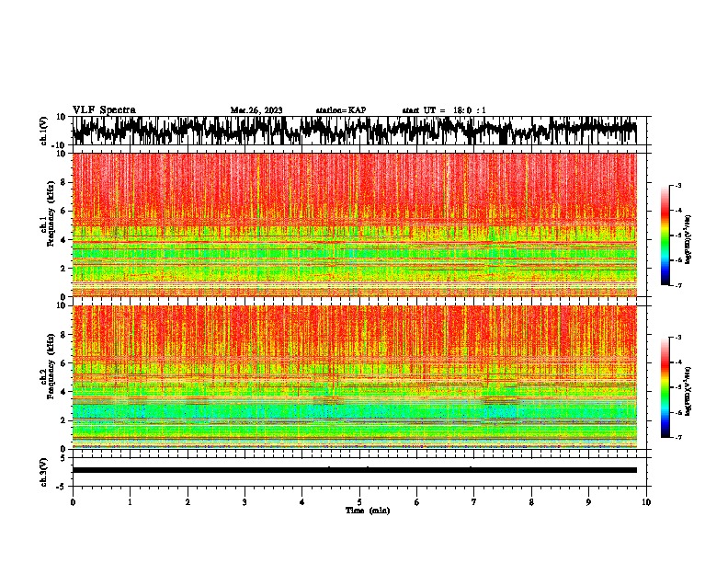This screenshot has height=563, width=728.
Task: Click the "-3" label on ch.1 color bar
Action: (678, 186)
